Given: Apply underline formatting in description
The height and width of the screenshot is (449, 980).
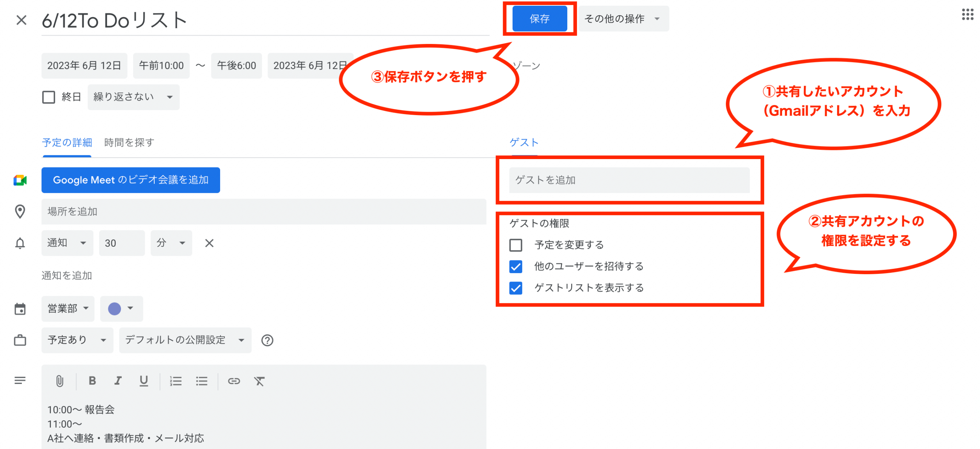Looking at the screenshot, I should [x=144, y=381].
